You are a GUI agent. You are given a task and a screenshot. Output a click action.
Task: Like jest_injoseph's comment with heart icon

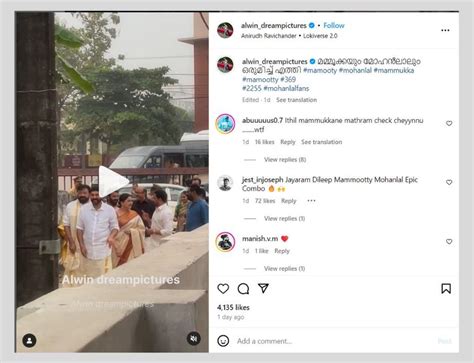[x=449, y=182]
